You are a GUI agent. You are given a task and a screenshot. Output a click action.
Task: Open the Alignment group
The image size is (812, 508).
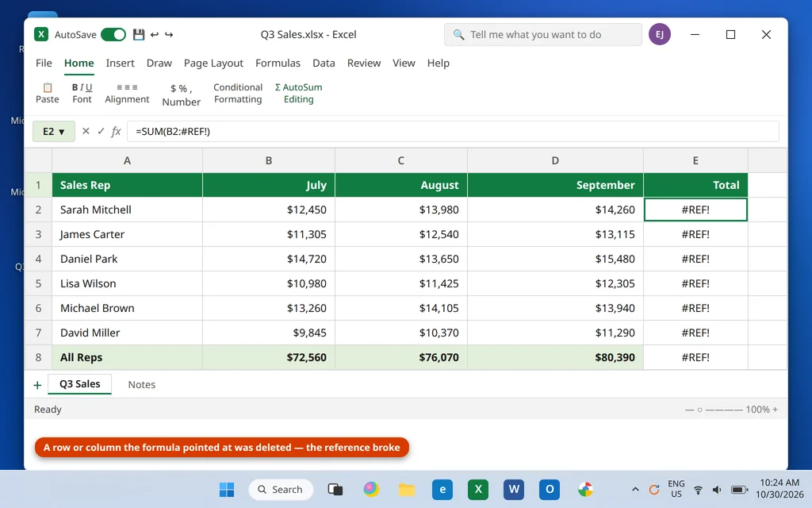pos(127,94)
